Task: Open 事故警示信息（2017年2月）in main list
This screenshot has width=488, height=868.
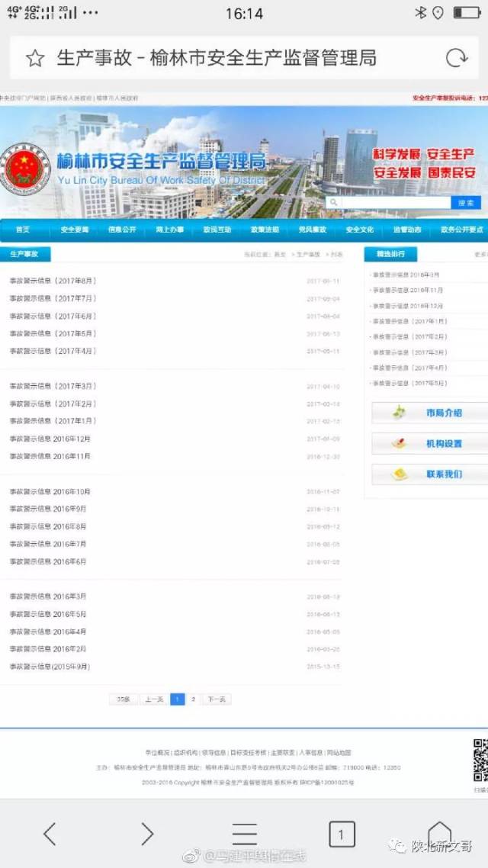Action: pyautogui.click(x=53, y=403)
